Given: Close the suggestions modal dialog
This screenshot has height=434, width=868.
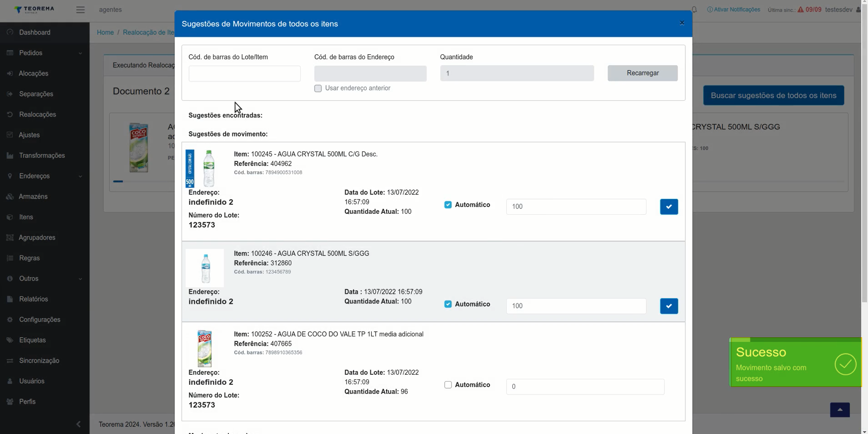Looking at the screenshot, I should pyautogui.click(x=682, y=23).
